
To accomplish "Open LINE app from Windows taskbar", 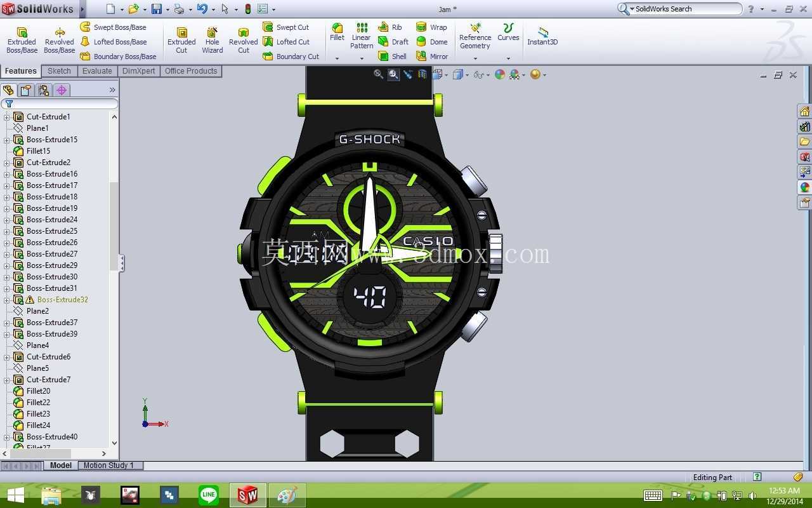I will coord(209,495).
